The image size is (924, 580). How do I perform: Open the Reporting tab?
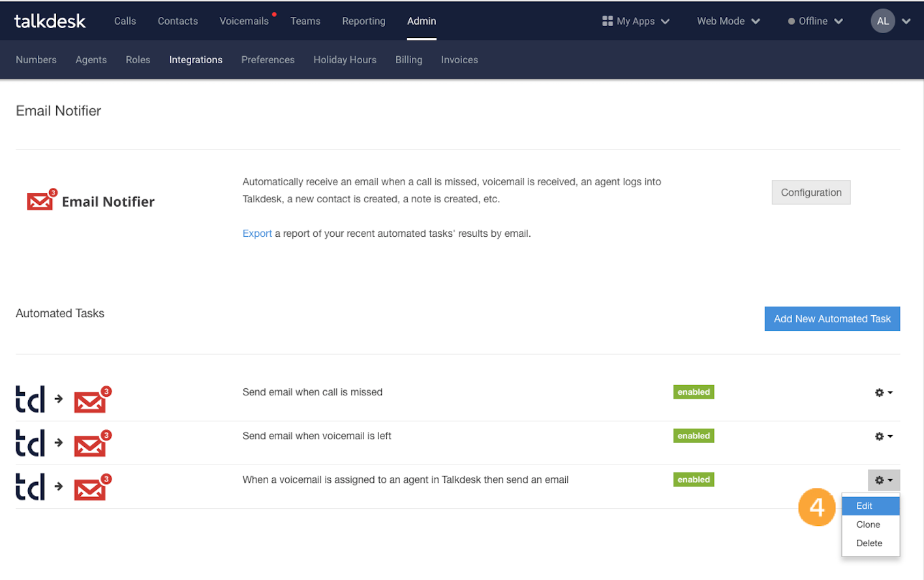(363, 21)
